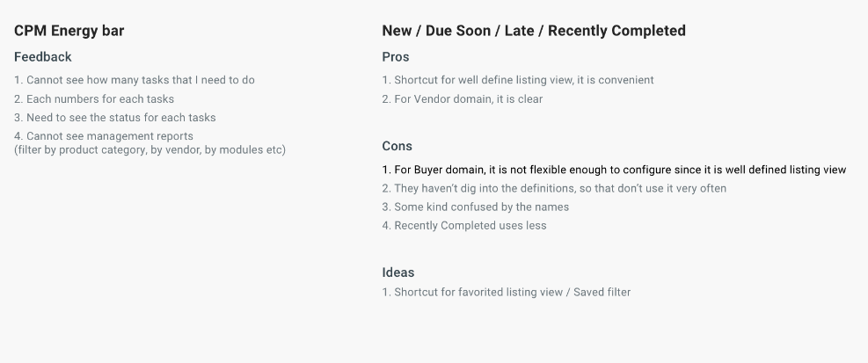Screen dimensions: 868x363
Task: Select 'Need to see the status' item
Action: [114, 118]
